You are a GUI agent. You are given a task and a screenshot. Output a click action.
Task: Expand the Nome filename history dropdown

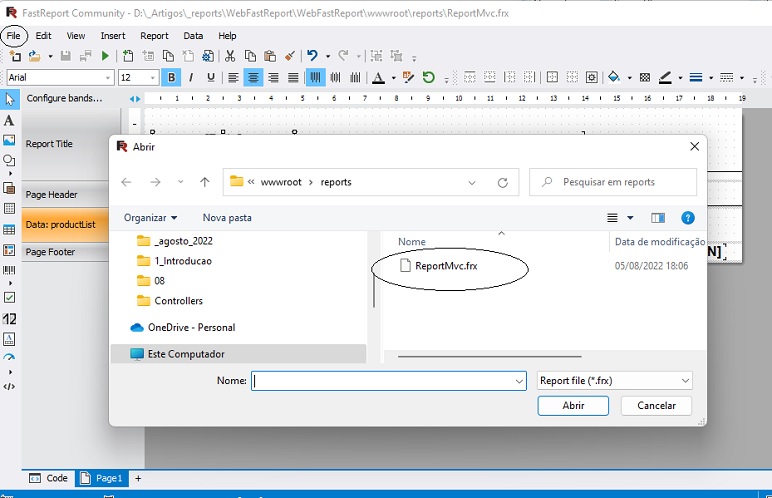click(518, 381)
